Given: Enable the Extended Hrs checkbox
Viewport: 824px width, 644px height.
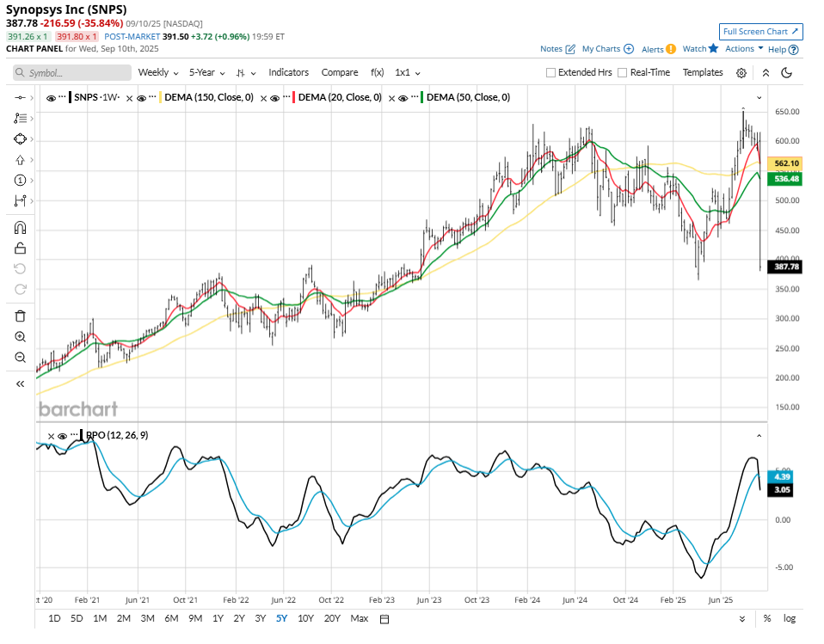Looking at the screenshot, I should tap(550, 72).
